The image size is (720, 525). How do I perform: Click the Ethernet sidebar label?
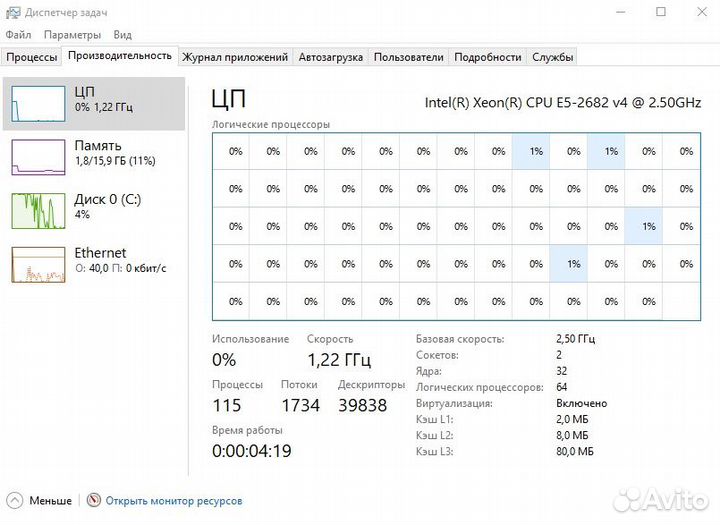tap(100, 253)
